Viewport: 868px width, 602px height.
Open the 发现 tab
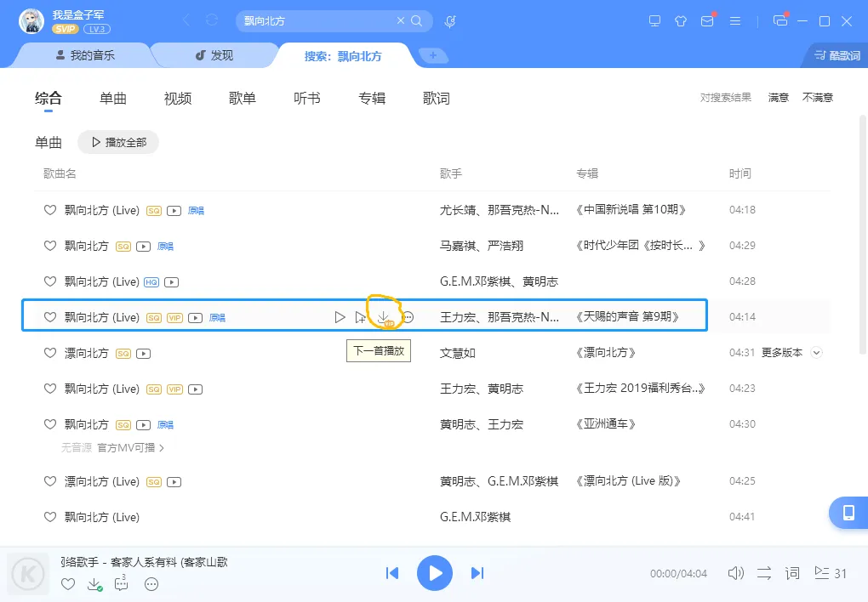(x=214, y=55)
